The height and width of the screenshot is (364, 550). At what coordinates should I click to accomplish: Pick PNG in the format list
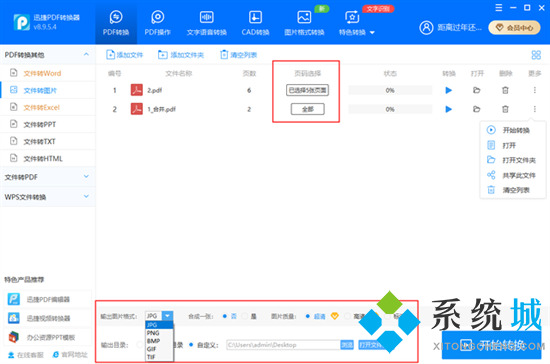[x=159, y=333]
